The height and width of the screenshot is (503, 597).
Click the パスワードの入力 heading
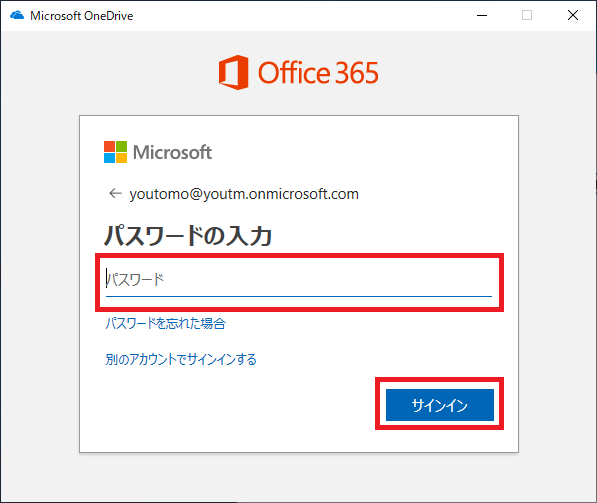(188, 236)
